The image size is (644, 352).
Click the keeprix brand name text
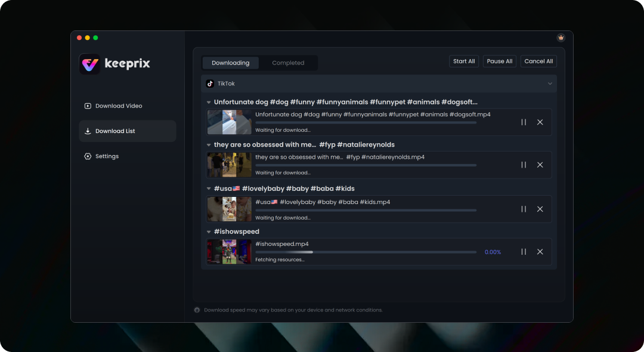(128, 64)
